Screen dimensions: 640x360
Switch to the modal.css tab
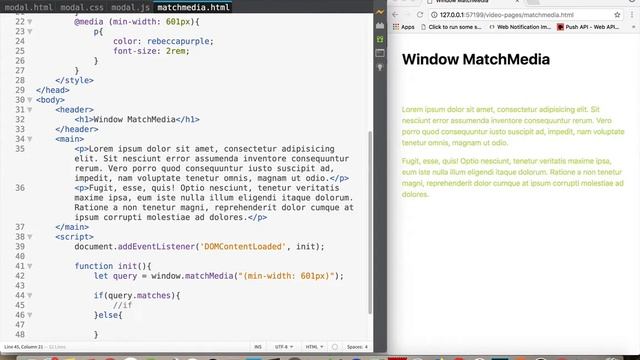click(82, 7)
